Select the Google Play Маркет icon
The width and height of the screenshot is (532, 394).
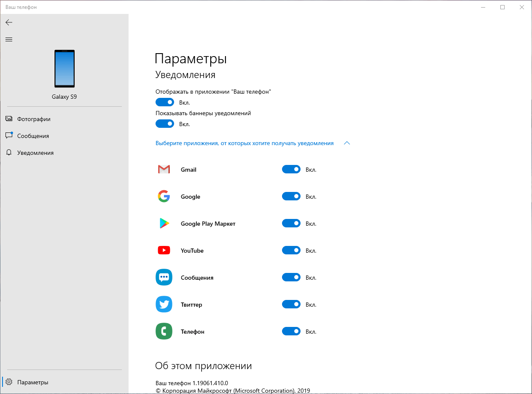(x=164, y=223)
